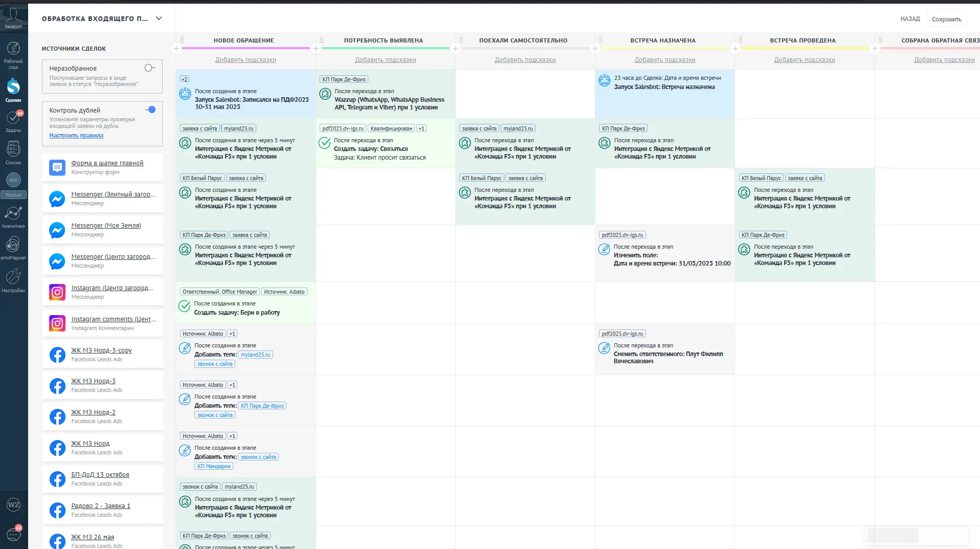Click the Сохранить button
This screenshot has width=980, height=549.
(946, 19)
